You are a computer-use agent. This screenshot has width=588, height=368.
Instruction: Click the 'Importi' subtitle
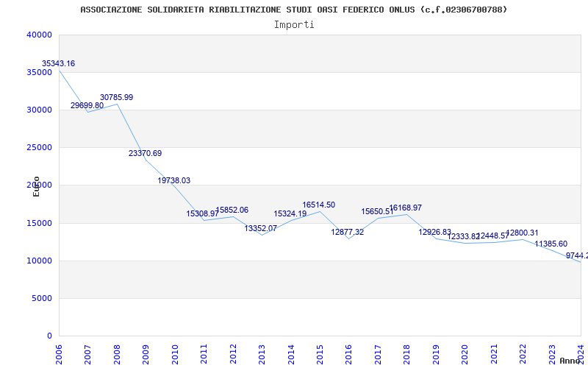click(x=294, y=25)
